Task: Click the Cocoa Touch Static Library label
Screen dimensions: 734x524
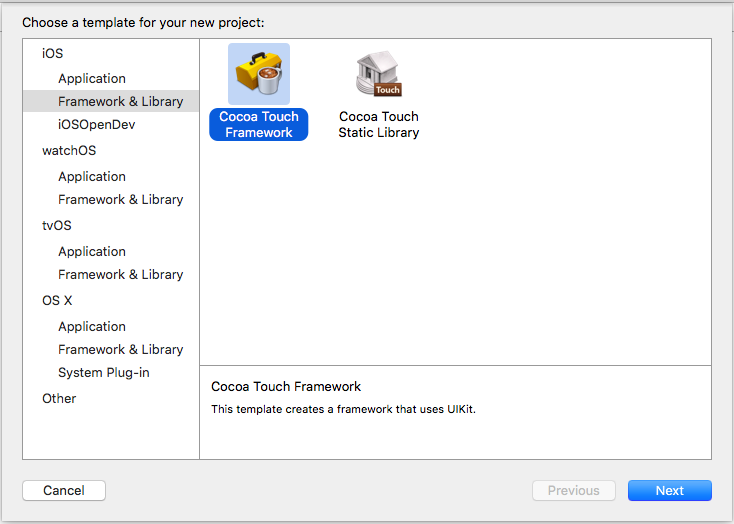Action: pyautogui.click(x=378, y=125)
